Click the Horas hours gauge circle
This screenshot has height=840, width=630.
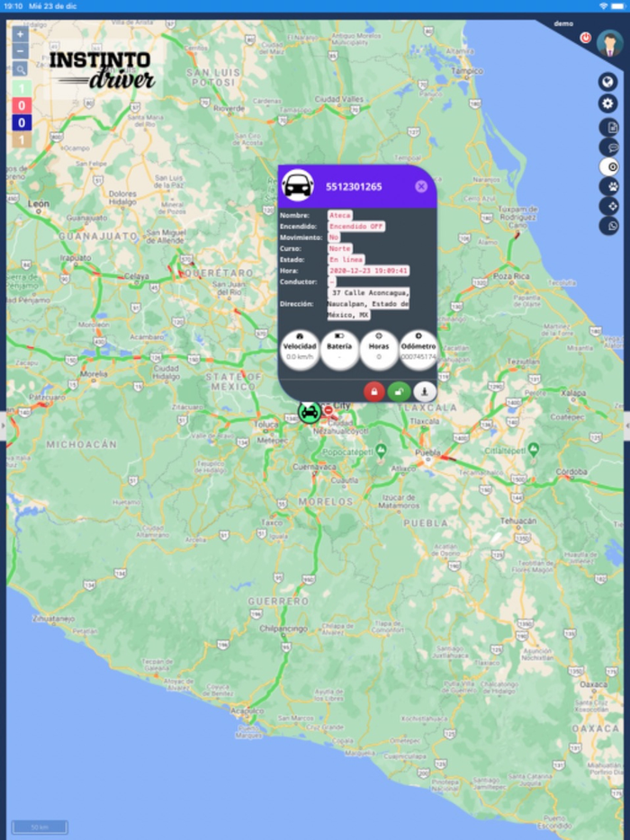pos(379,350)
